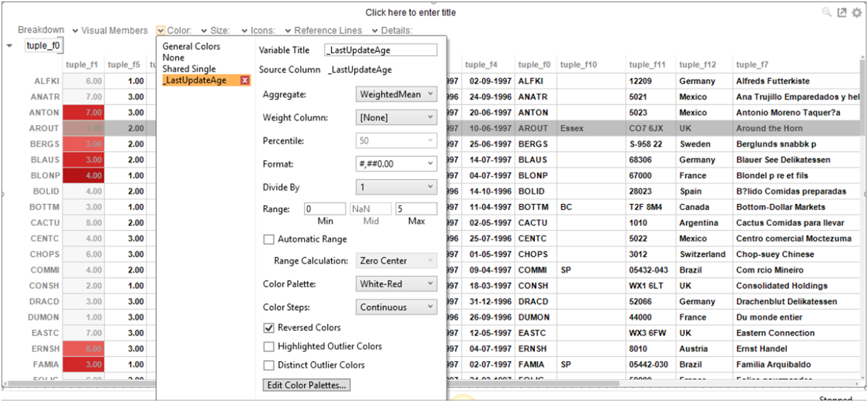
Task: Tick the Highlighted Outlier Colors checkbox
Action: pyautogui.click(x=268, y=346)
